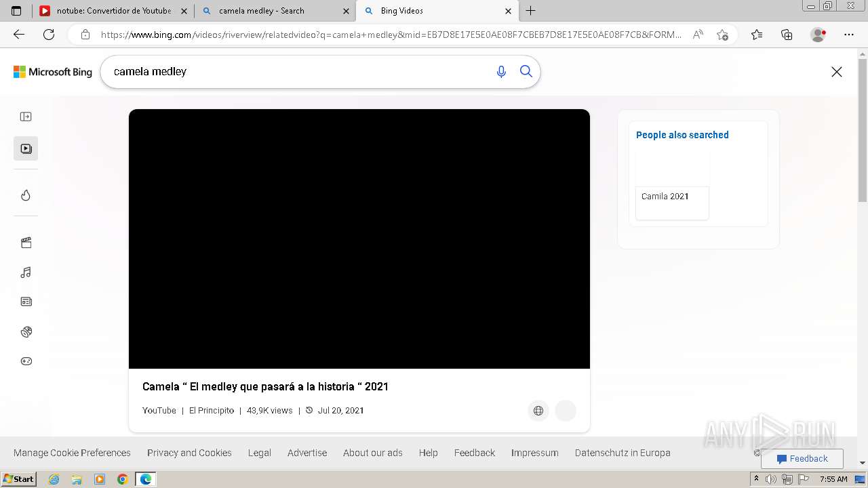
Task: Launch Internet Explorer from taskbar
Action: [54, 479]
